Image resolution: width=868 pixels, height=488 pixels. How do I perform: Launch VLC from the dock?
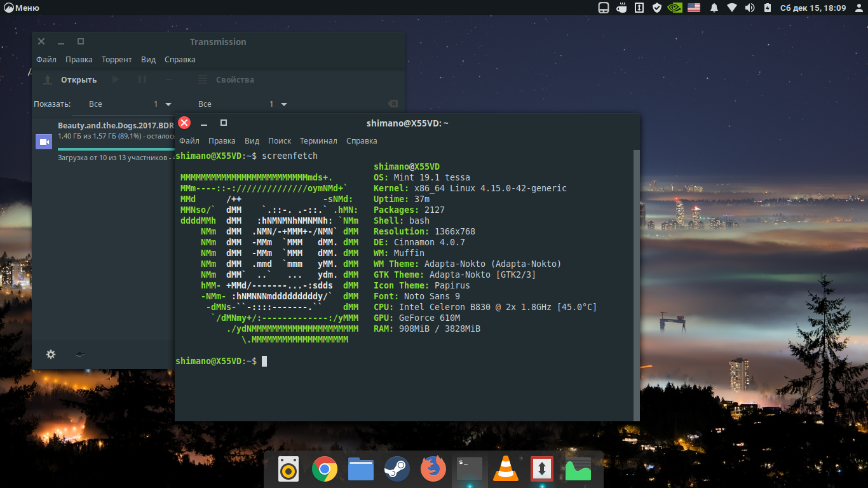click(506, 470)
